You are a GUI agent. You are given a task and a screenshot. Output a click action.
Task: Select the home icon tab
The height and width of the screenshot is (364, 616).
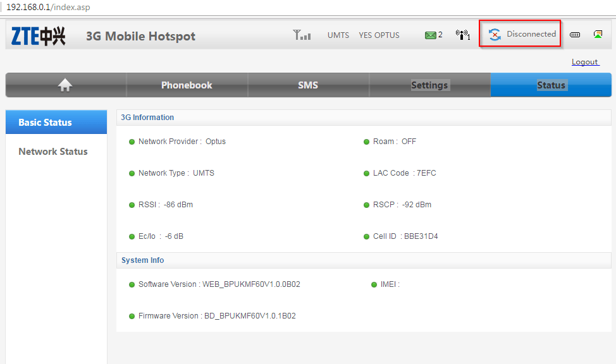[65, 84]
